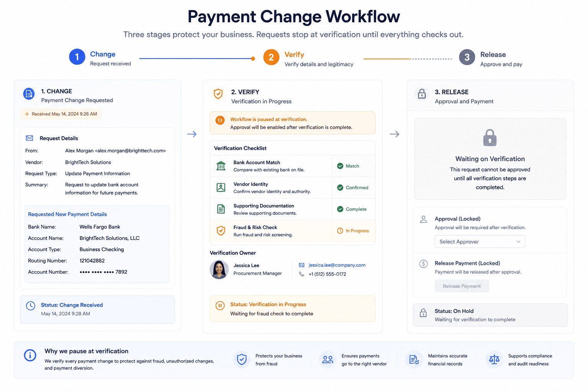Click the info icon beside Why we pause at verification
This screenshot has width=588, height=392.
(x=30, y=355)
